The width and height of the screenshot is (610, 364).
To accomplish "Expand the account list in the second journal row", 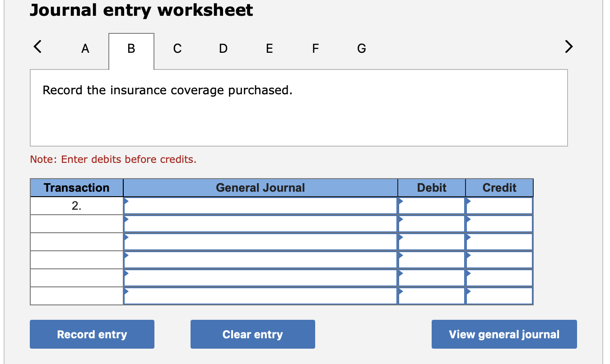I will 127,220.
